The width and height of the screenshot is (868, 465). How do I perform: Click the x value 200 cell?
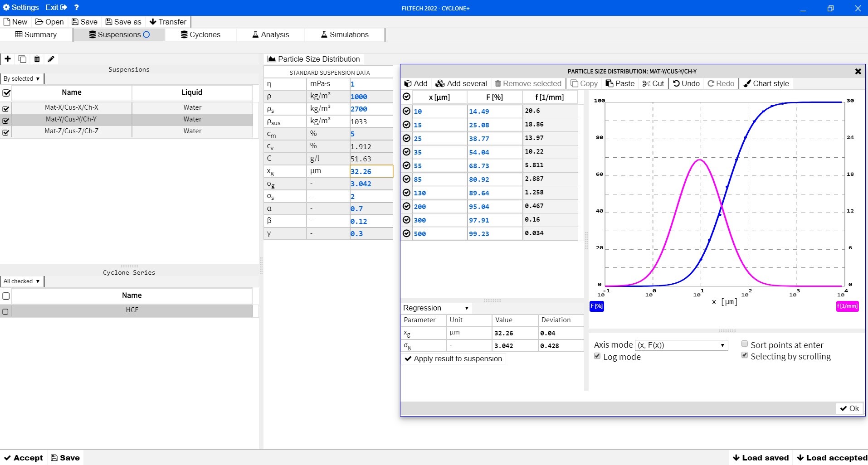[x=439, y=206]
